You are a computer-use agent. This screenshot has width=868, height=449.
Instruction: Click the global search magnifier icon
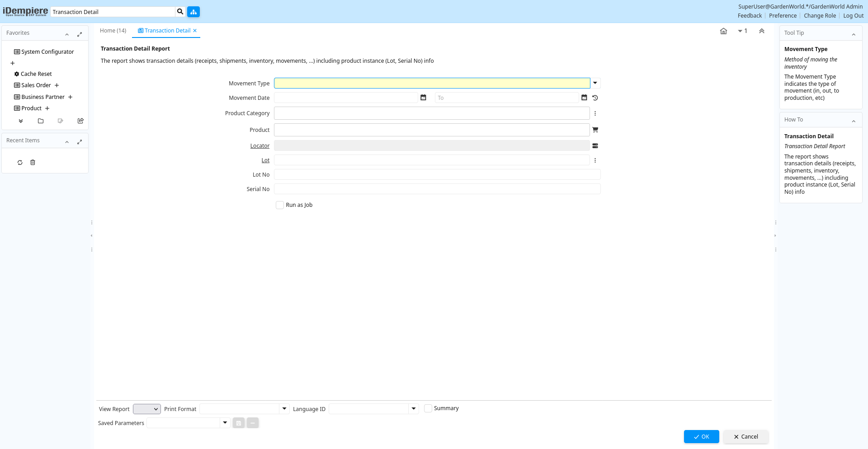(180, 12)
